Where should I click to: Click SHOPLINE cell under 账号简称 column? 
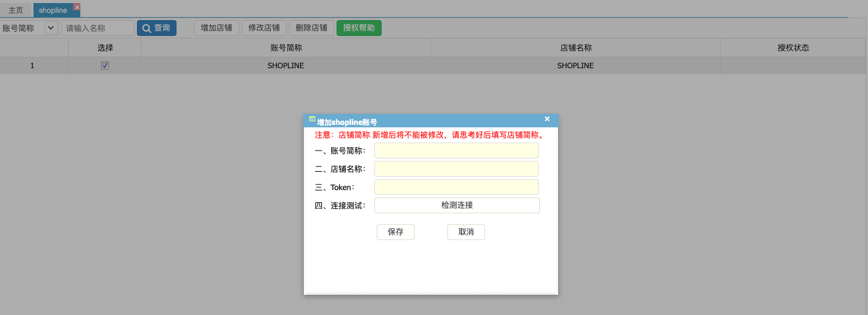tap(286, 66)
